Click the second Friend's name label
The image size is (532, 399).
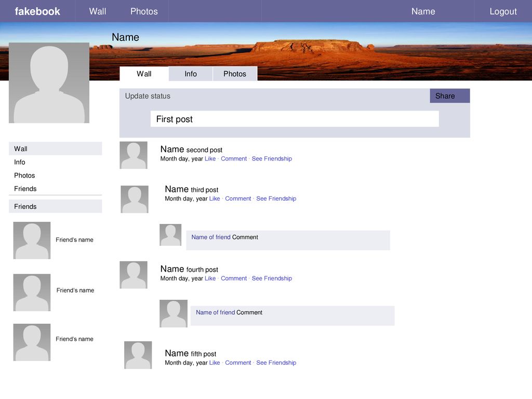tap(75, 290)
